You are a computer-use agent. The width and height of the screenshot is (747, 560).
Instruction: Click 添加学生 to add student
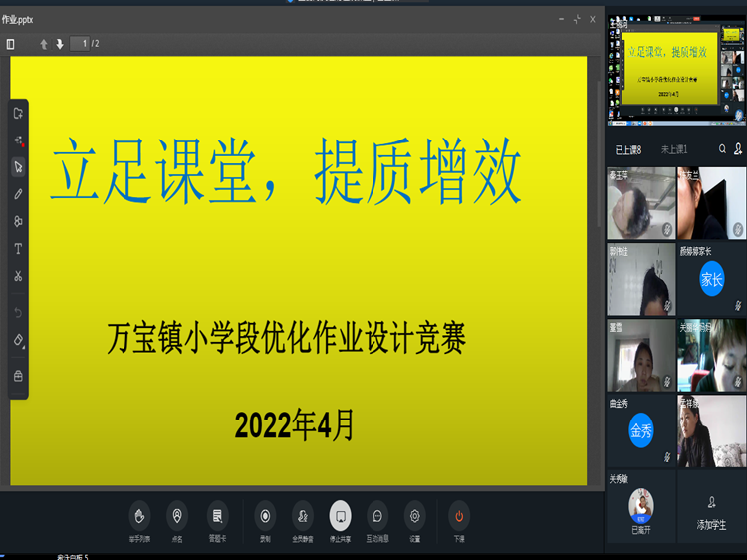click(711, 509)
